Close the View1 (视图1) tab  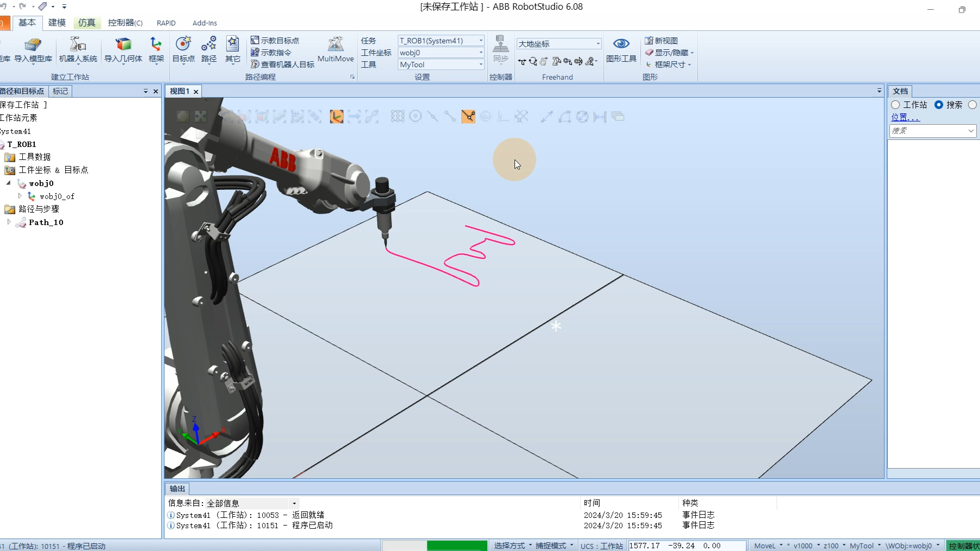pyautogui.click(x=196, y=92)
